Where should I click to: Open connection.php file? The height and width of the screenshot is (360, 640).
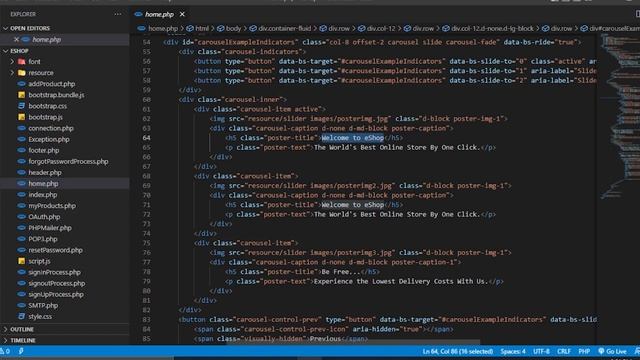[x=51, y=128]
